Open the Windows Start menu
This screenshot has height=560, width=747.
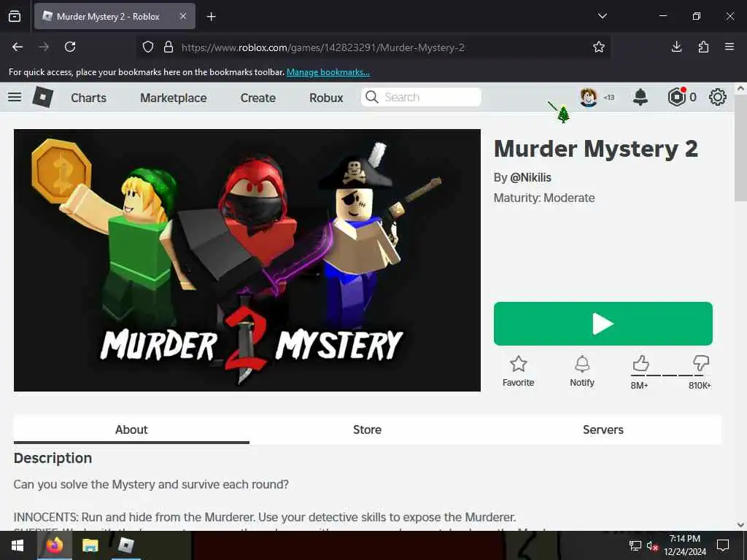pos(18,545)
